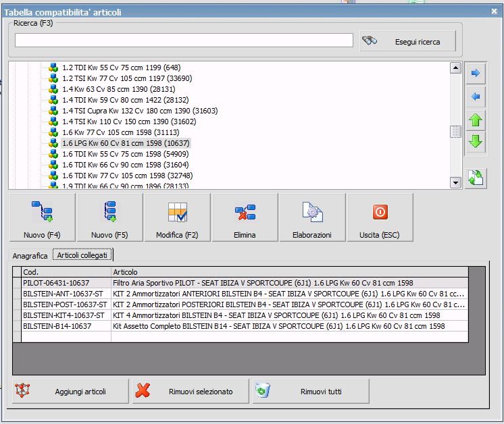504x424 pixels.
Task: Click tree scrollbar down arrow
Action: tap(455, 183)
